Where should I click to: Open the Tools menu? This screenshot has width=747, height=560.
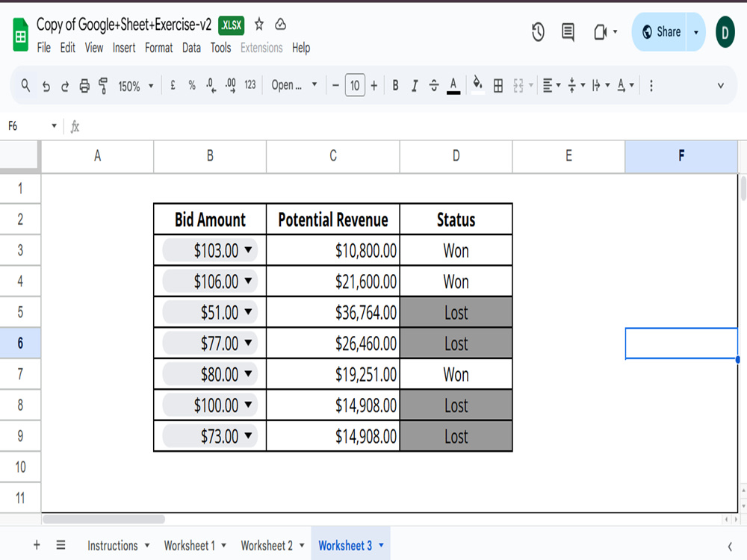[x=220, y=48]
